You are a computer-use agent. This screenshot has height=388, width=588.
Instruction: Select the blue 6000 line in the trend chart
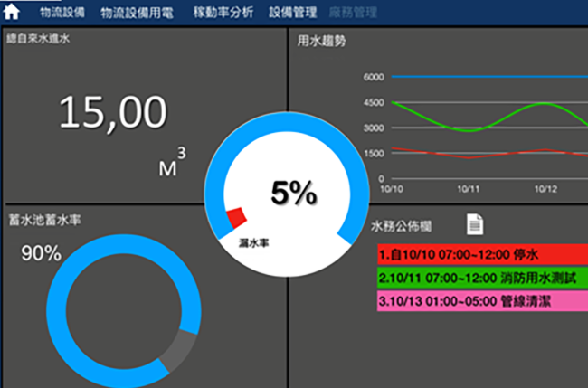(x=488, y=77)
